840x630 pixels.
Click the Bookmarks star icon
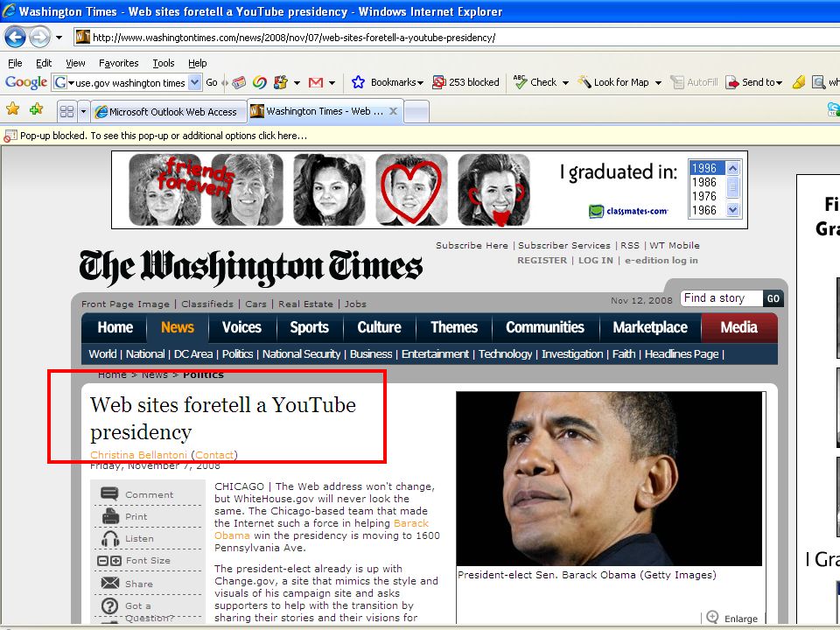tap(359, 82)
